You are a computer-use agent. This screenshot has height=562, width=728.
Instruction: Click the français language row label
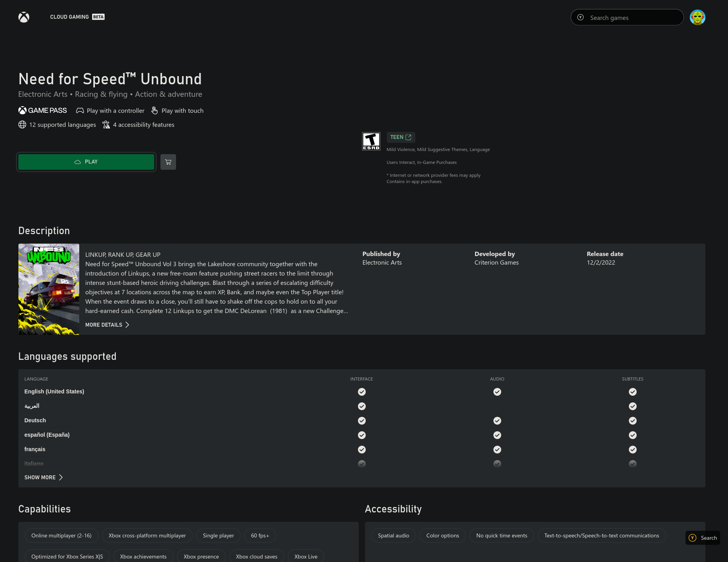pos(35,449)
